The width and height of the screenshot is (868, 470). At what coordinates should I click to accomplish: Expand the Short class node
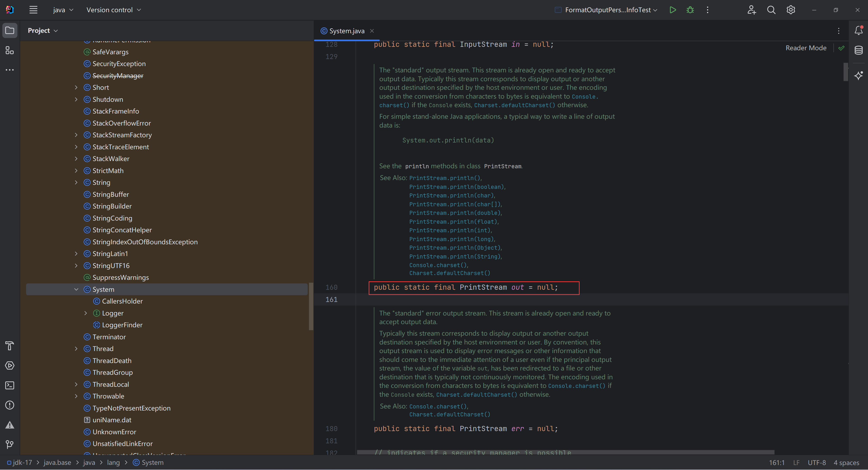click(x=76, y=87)
